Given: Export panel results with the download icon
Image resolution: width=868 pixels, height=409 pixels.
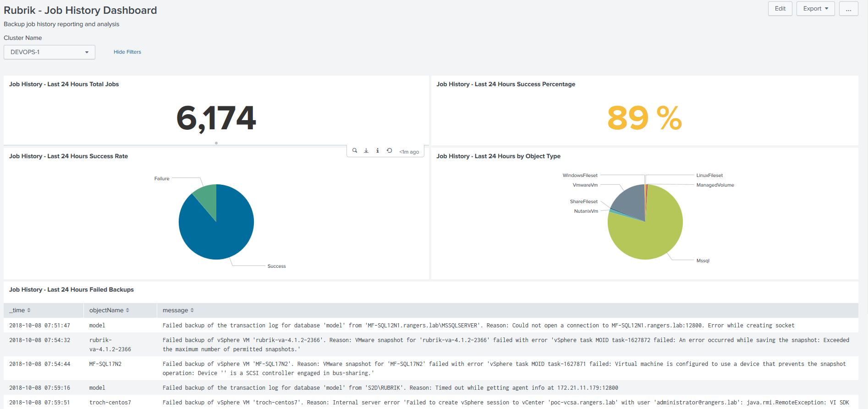Looking at the screenshot, I should [366, 150].
